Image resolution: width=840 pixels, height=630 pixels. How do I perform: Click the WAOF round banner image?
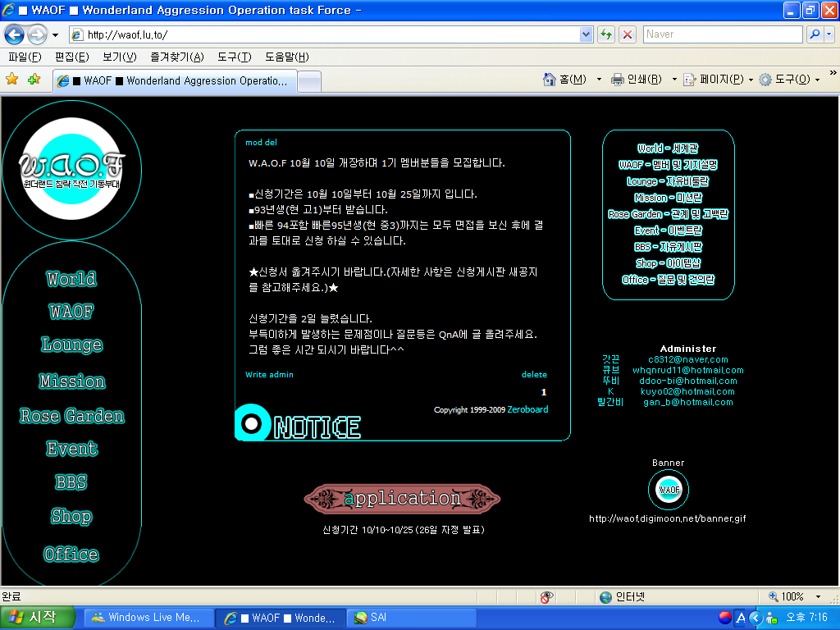pyautogui.click(x=668, y=490)
